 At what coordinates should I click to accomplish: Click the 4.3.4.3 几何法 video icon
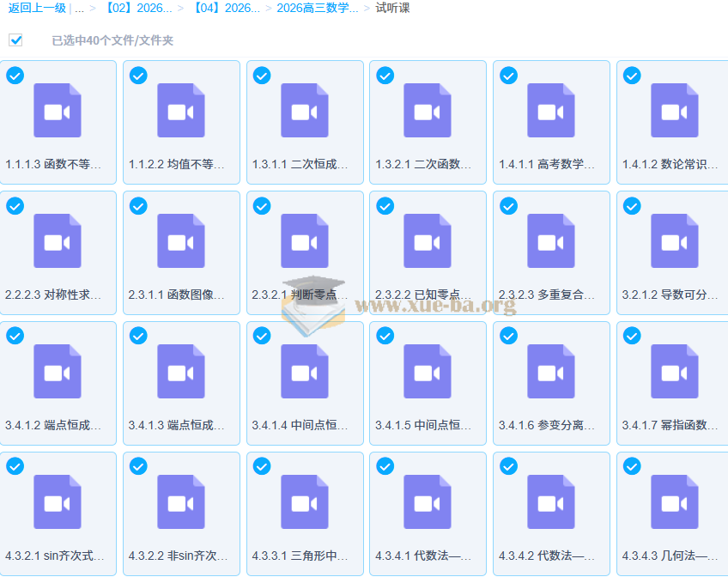coord(674,502)
